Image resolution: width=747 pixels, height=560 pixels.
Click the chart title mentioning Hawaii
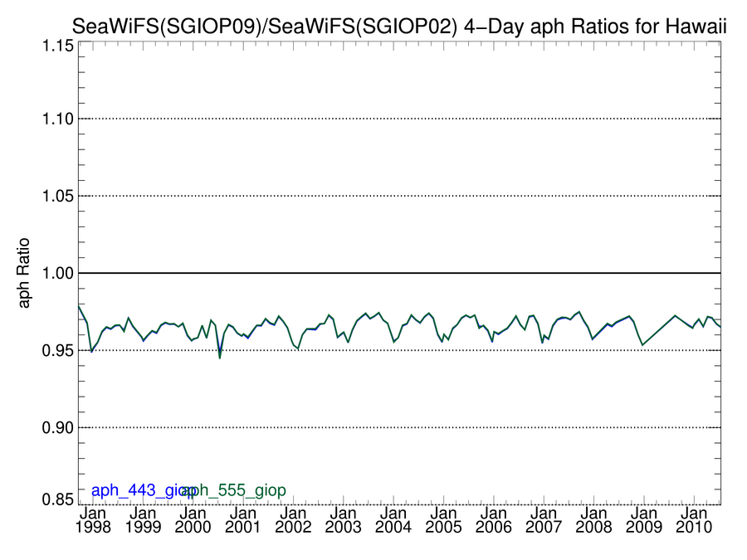point(399,27)
